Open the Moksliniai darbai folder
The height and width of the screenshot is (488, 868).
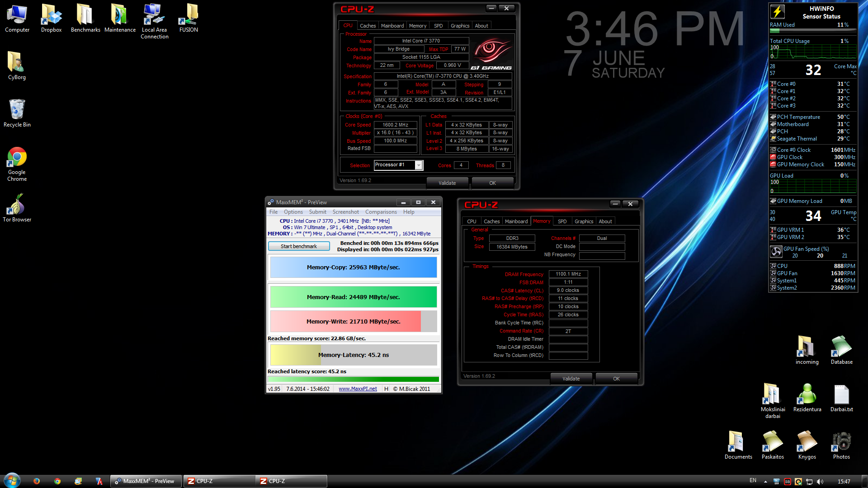[773, 400]
